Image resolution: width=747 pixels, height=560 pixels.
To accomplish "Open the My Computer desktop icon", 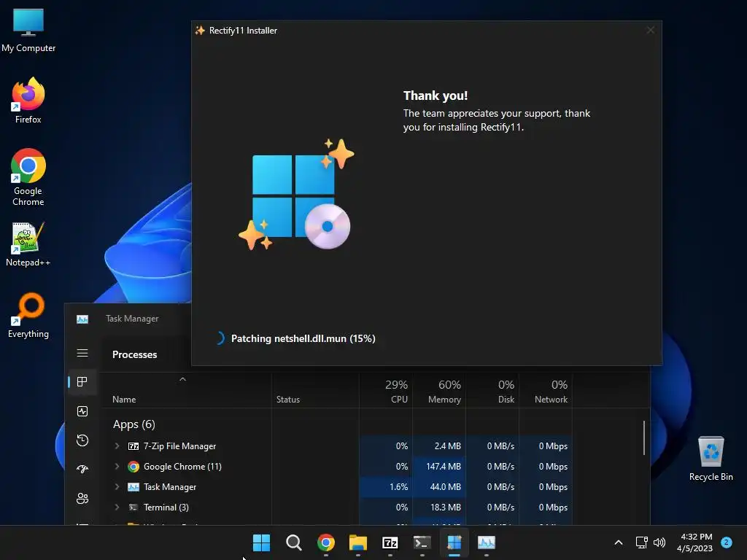I will click(x=28, y=31).
